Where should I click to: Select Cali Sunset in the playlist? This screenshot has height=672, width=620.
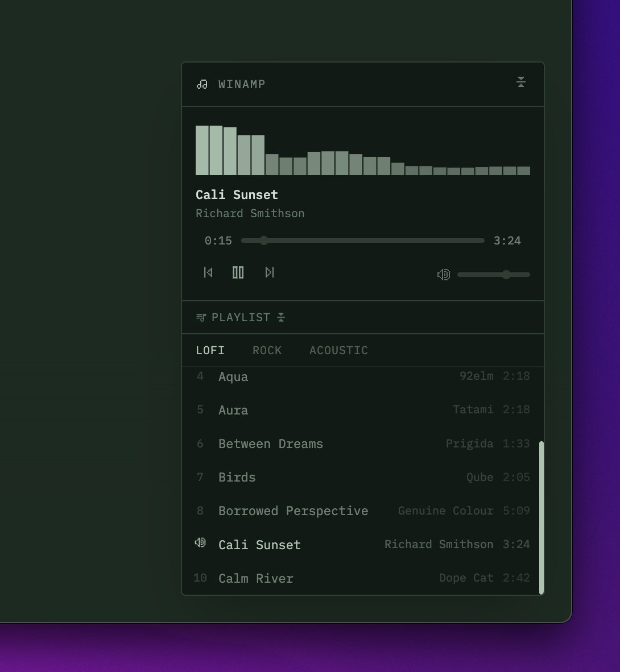tap(363, 544)
